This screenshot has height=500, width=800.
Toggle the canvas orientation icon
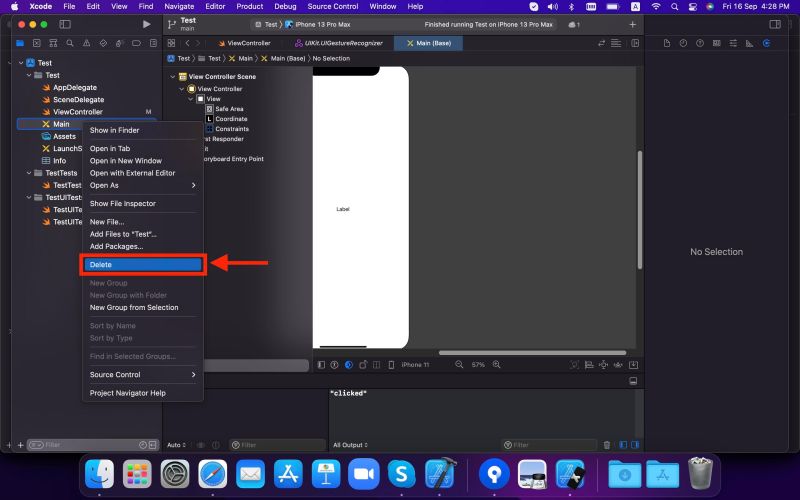click(363, 365)
